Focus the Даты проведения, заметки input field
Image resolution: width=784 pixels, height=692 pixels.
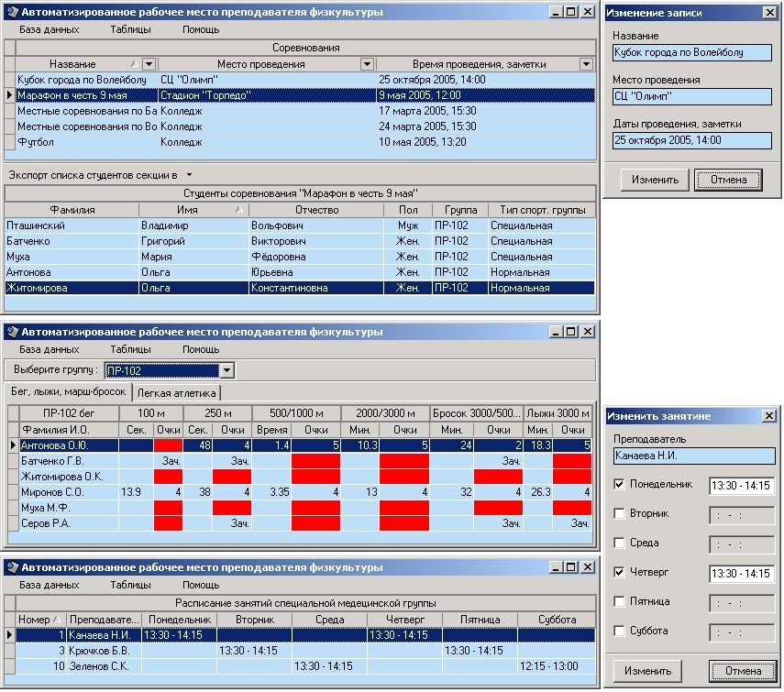(x=692, y=140)
